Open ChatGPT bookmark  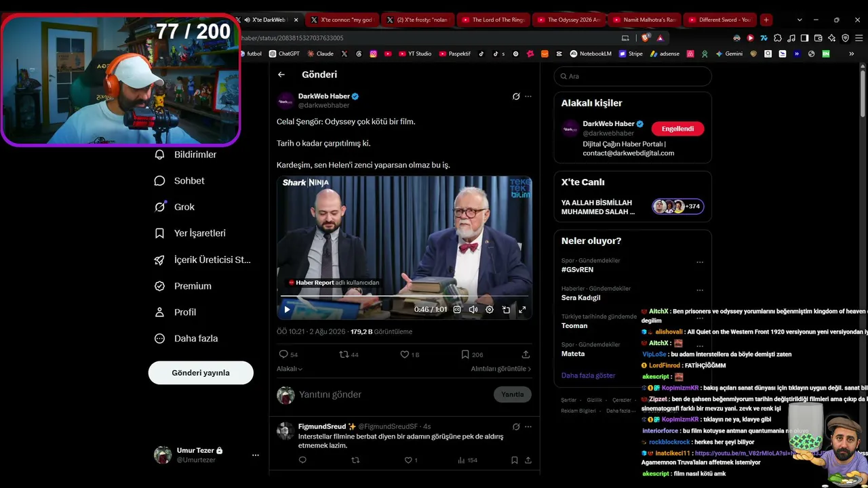284,54
